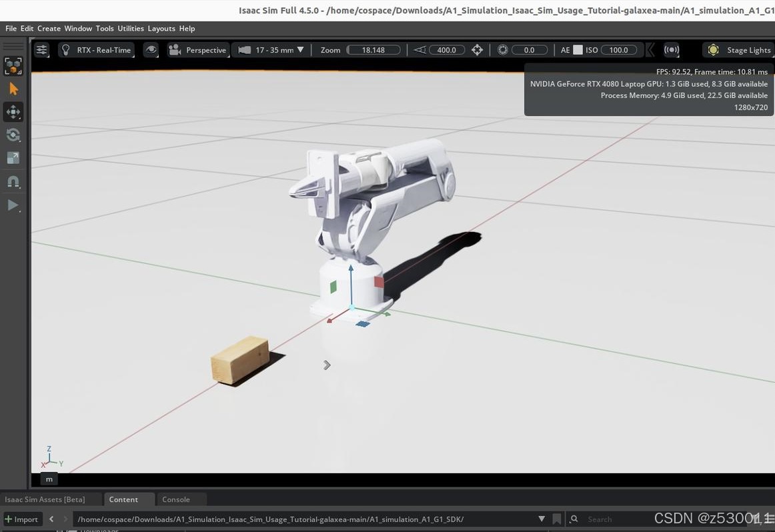The height and width of the screenshot is (532, 775).
Task: Click the focus distance field 400.0
Action: click(x=446, y=50)
